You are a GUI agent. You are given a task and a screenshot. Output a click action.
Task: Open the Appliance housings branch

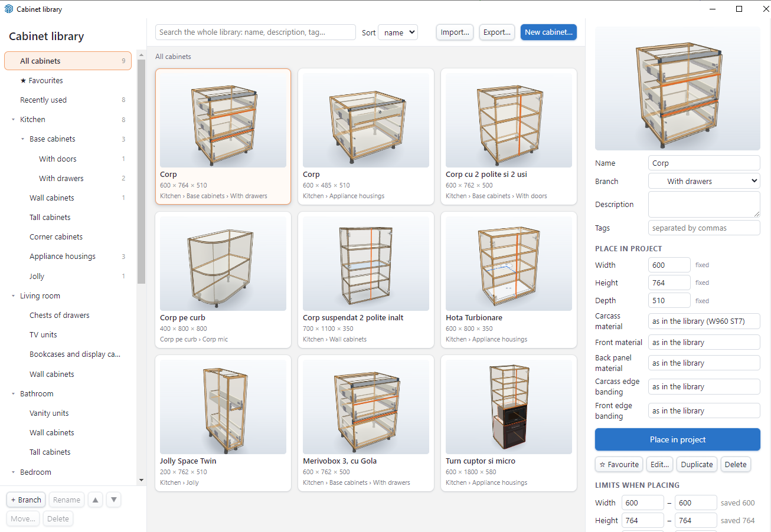coord(68,257)
